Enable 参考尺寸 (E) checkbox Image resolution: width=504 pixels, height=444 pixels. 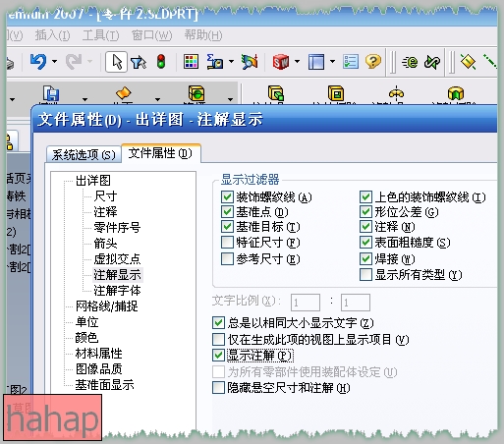tap(227, 258)
